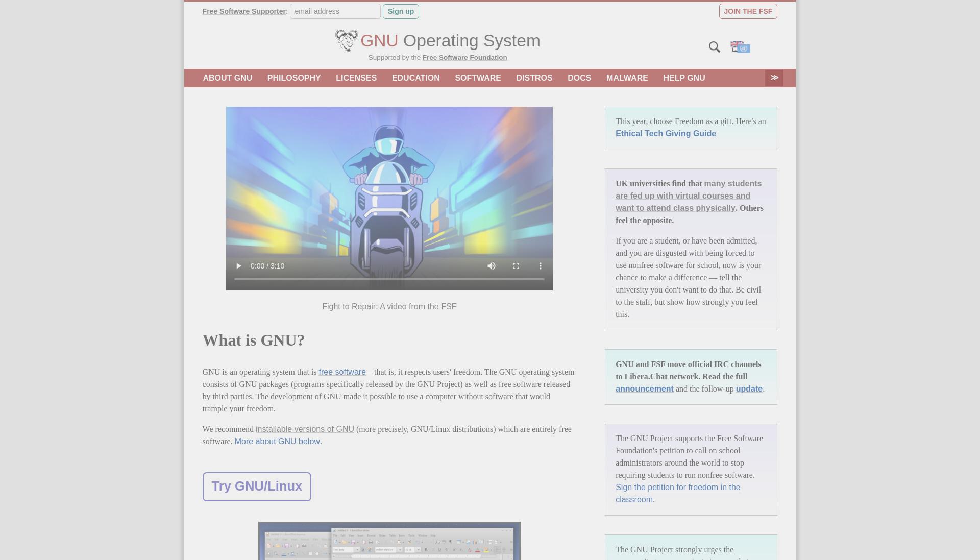Open the ABOUT GNU menu
The image size is (980, 560).
228,78
